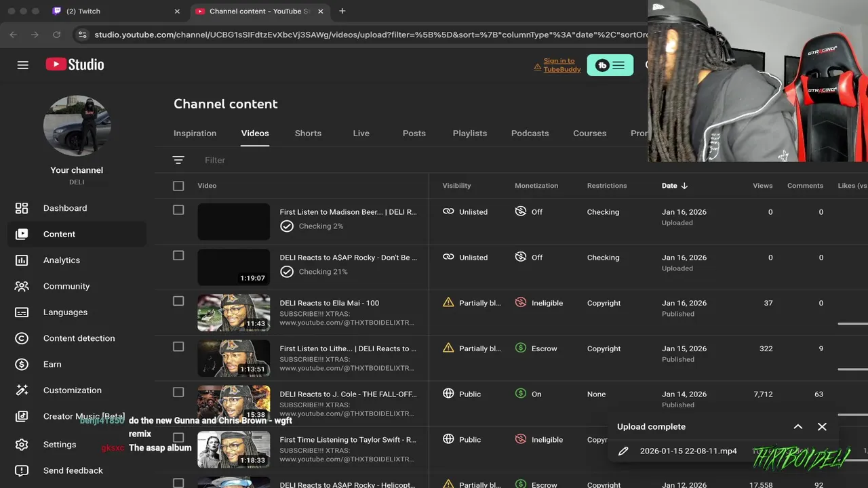
Task: Open 'DELI Reacts to J. Cole' video title
Action: [348, 394]
